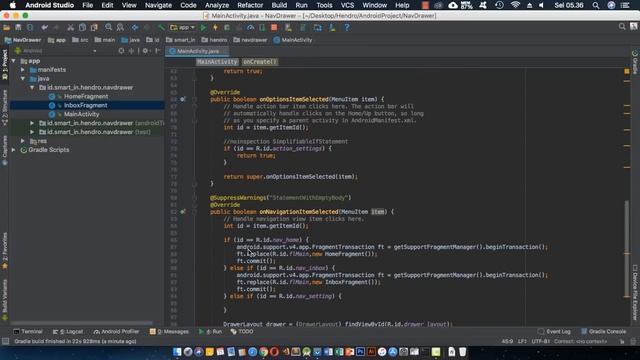Click the Help question mark icon

pyautogui.click(x=347, y=27)
